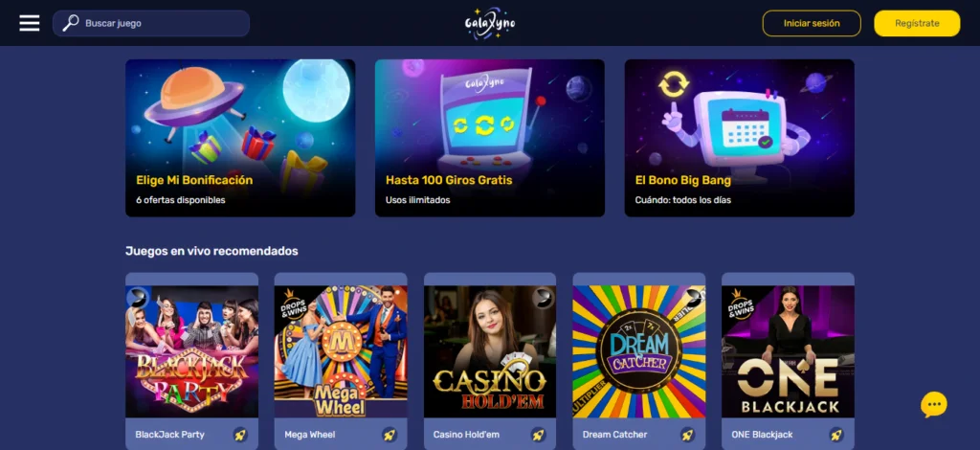Click the Galaxyno logo
This screenshot has height=450, width=980.
click(x=490, y=24)
